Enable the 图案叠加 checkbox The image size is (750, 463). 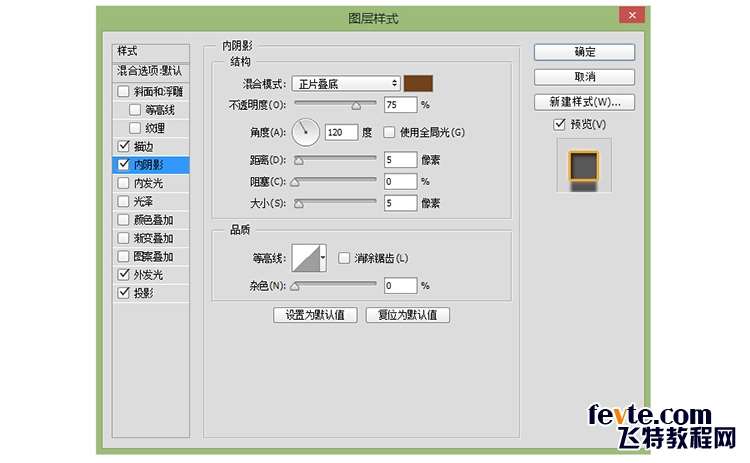123,256
